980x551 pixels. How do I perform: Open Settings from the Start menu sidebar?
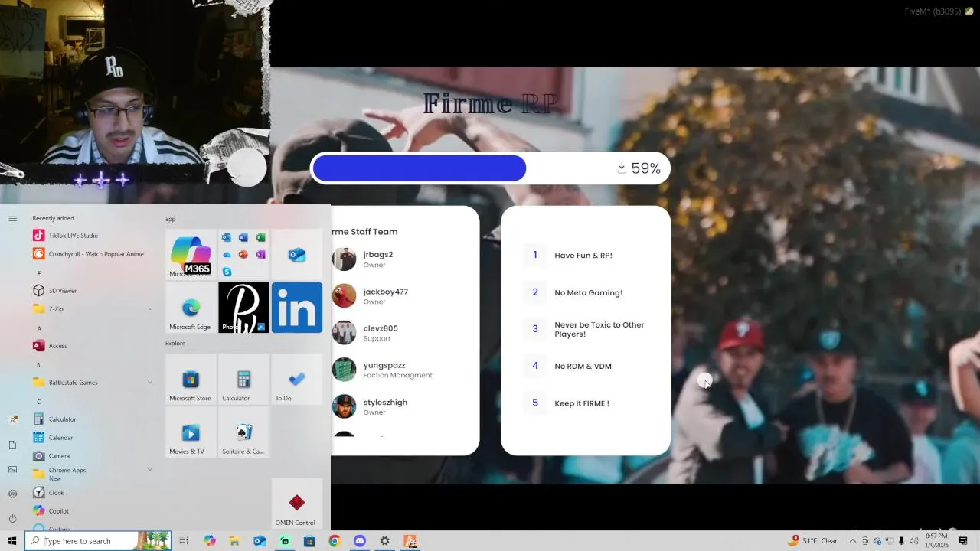tap(12, 494)
